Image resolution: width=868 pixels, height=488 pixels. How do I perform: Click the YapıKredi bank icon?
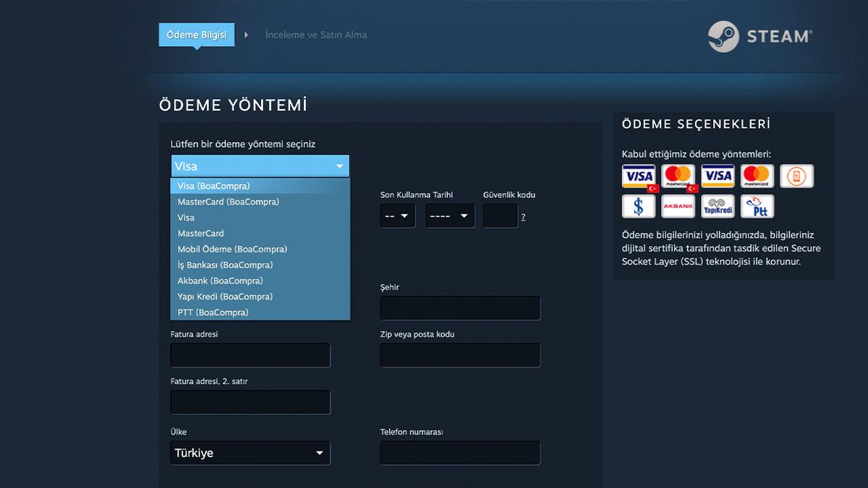coord(718,206)
